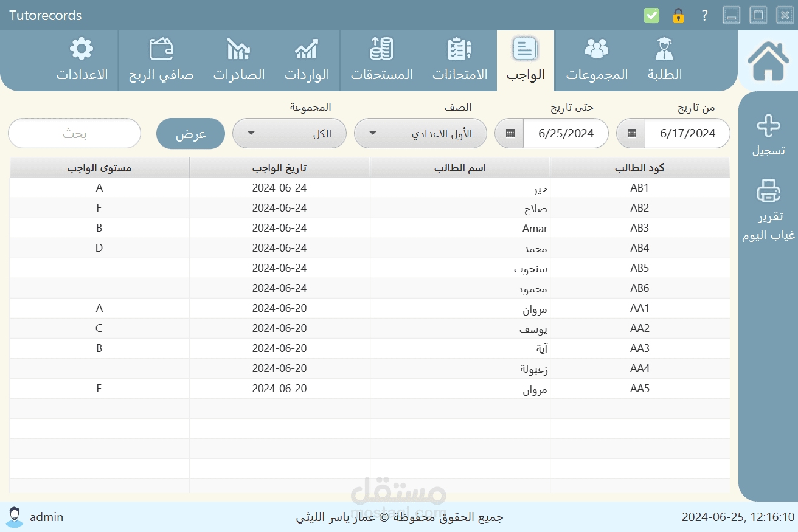The height and width of the screenshot is (532, 798).
Task: Click the graduate icon of الطلبة
Action: coord(664,49)
